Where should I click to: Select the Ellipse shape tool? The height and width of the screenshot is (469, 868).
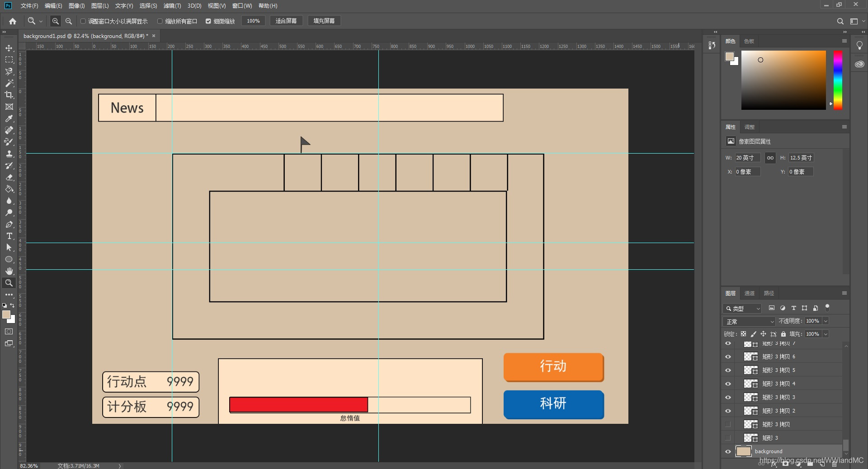point(9,259)
